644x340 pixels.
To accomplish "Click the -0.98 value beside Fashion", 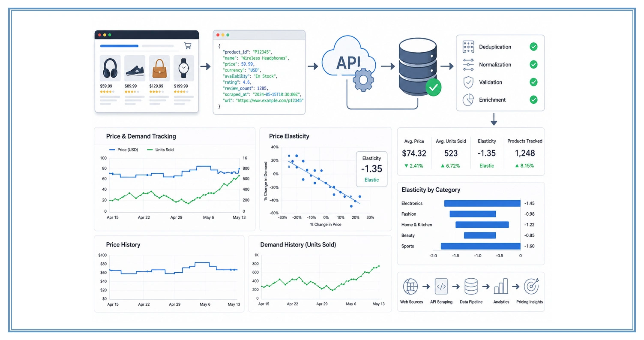I will pos(529,214).
